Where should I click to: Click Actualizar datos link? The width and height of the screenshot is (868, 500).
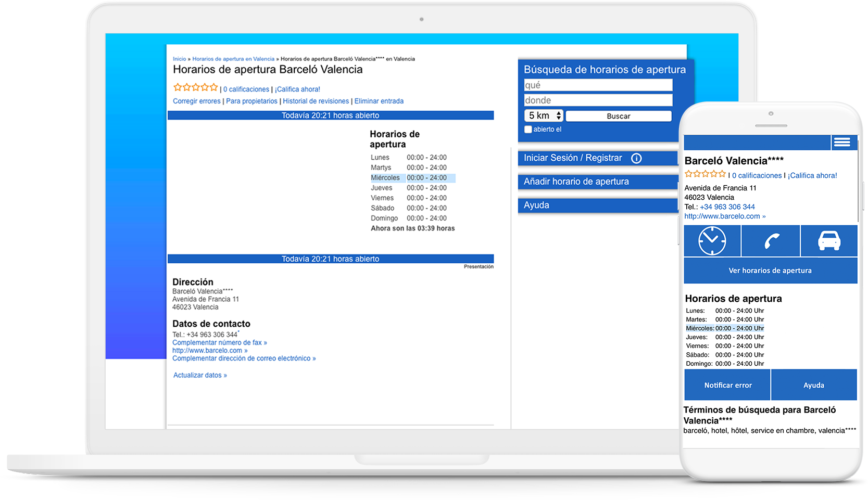[x=200, y=375]
